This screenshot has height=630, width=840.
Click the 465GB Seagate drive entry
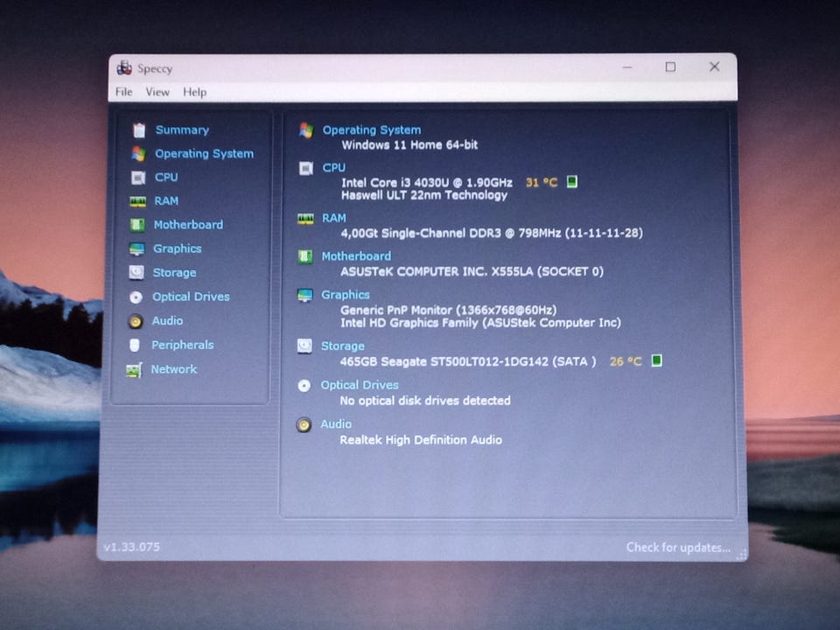click(x=467, y=361)
